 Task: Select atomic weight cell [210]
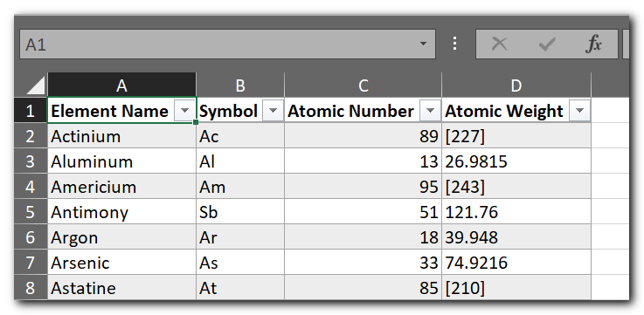click(516, 288)
